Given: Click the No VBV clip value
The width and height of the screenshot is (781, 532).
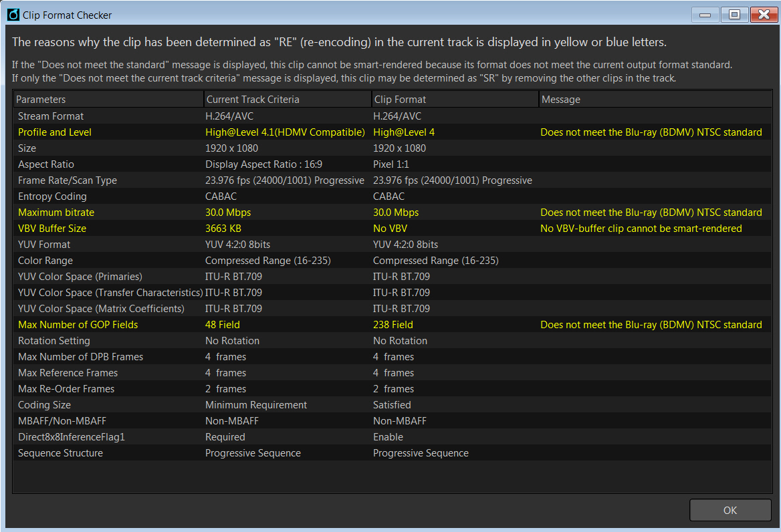Looking at the screenshot, I should pos(390,229).
